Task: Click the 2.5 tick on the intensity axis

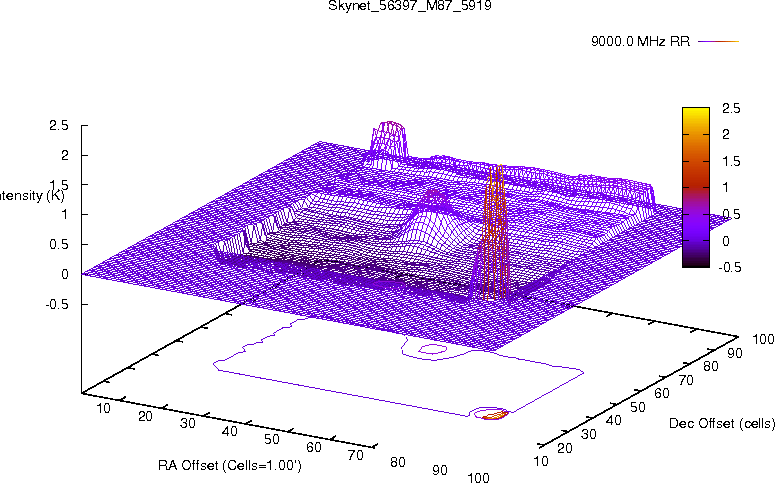Action: pos(58,126)
